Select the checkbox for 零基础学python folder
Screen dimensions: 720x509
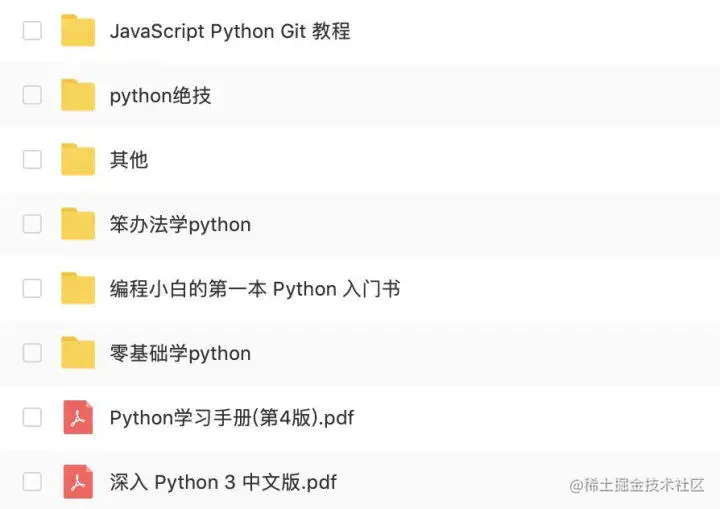[x=32, y=353]
